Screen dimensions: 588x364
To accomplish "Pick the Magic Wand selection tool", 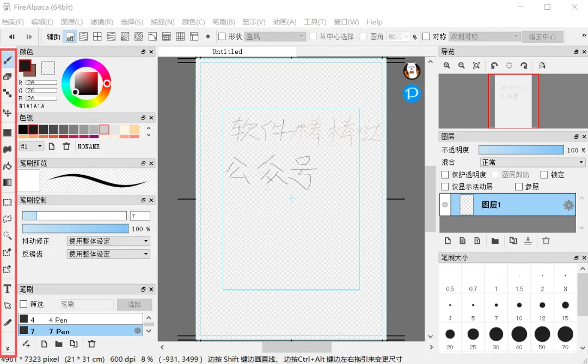I will (x=8, y=236).
